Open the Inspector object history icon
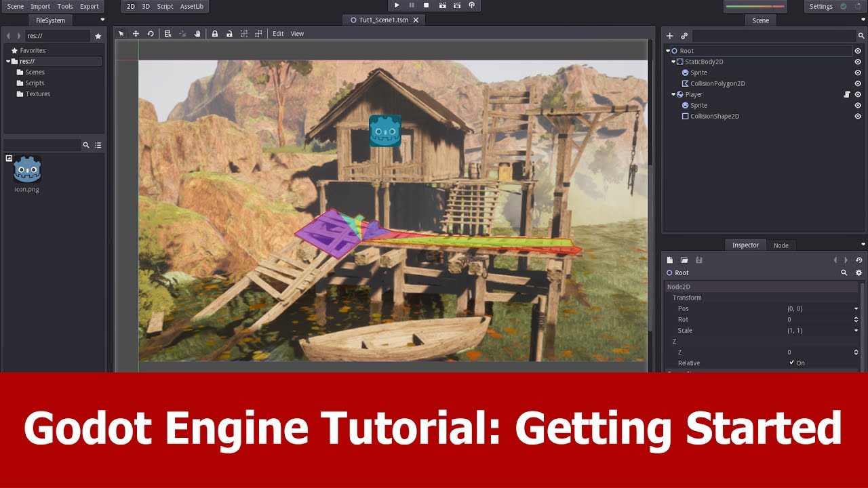The image size is (868, 488). [859, 260]
